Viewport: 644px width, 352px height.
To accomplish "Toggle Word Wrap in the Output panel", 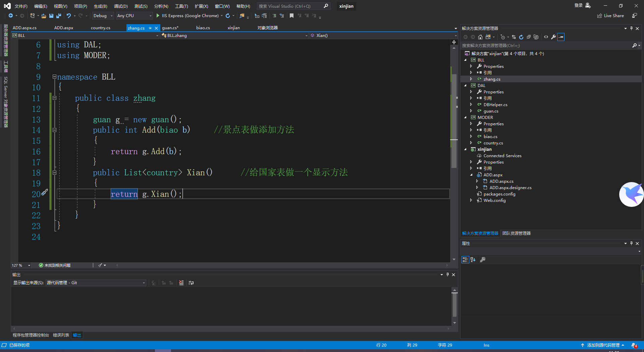I will [191, 283].
